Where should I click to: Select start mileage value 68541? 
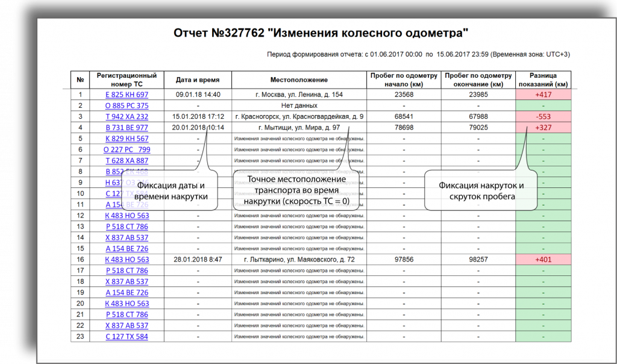(404, 116)
